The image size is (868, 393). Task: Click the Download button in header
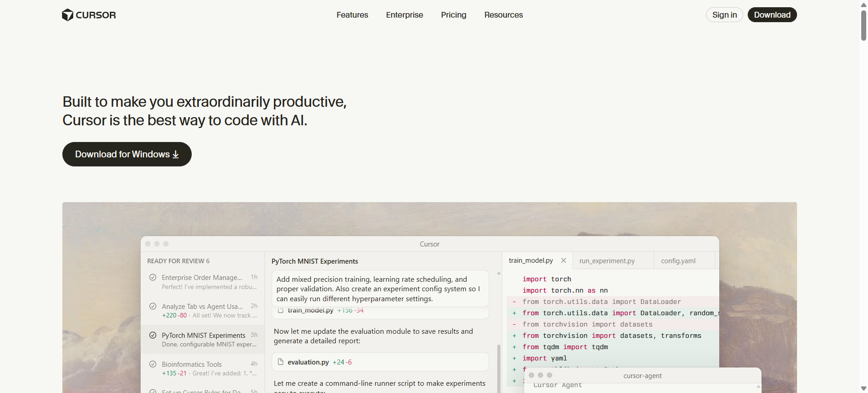(x=772, y=15)
